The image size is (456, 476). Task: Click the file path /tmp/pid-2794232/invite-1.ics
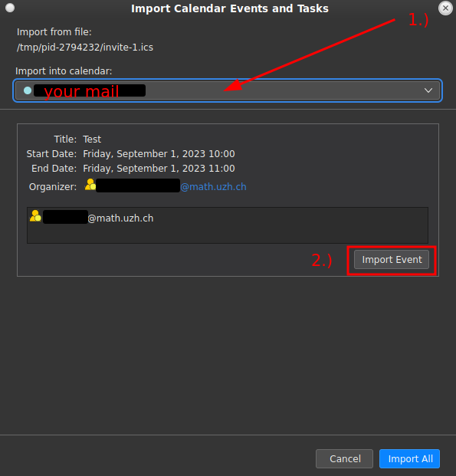pos(85,48)
